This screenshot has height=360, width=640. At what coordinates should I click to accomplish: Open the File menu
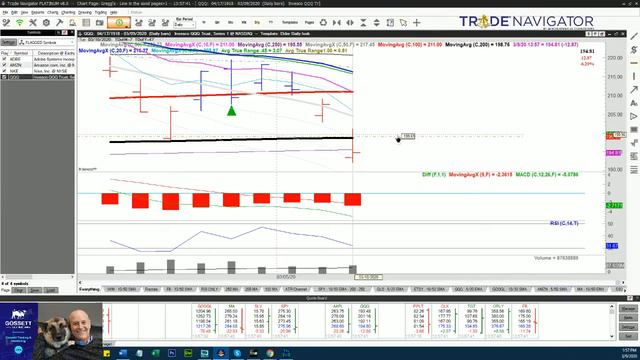(5, 13)
